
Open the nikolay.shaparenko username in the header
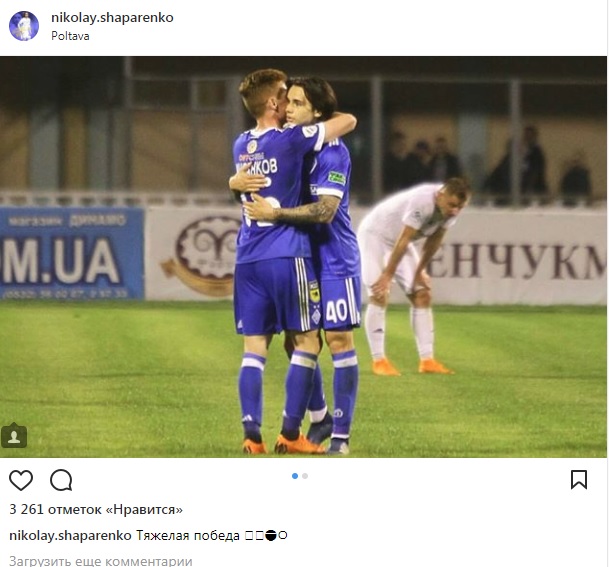[x=112, y=17]
